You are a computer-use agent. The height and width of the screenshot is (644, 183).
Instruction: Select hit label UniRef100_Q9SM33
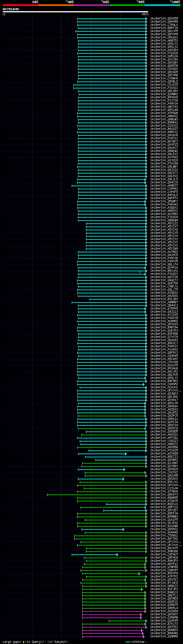tap(164, 479)
